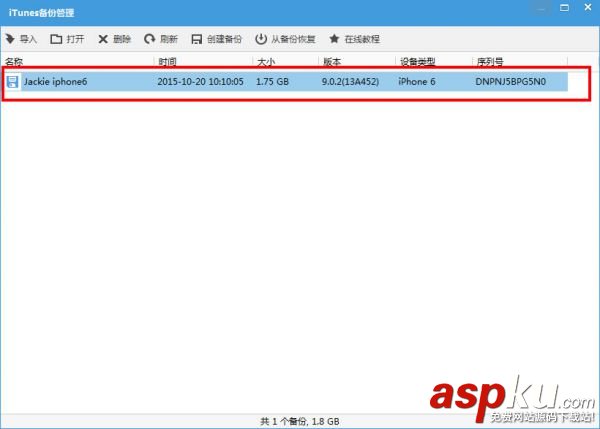Close the iTunes备份管理 window
The image size is (600, 429).
tap(588, 7)
